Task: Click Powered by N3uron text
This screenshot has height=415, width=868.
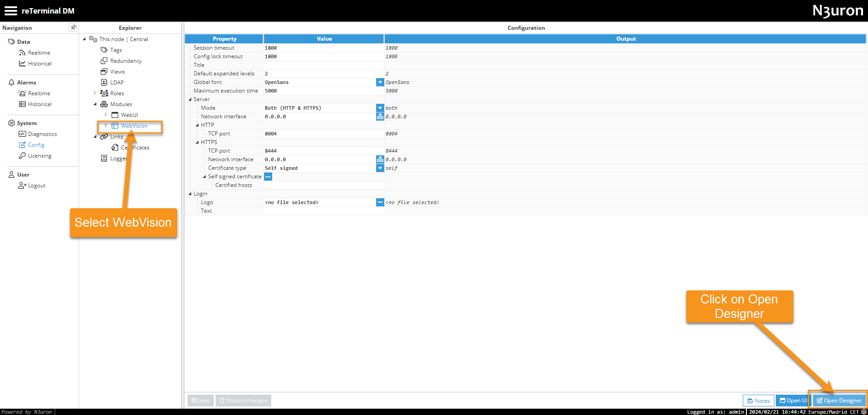Action: tap(27, 412)
